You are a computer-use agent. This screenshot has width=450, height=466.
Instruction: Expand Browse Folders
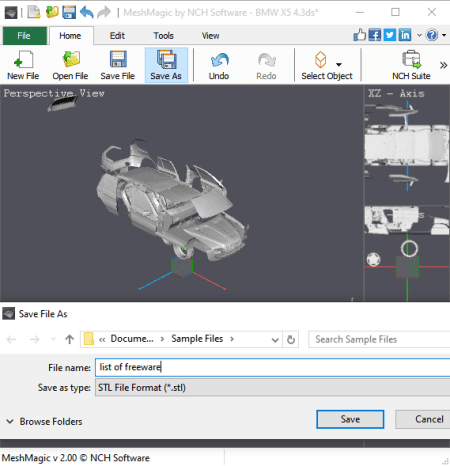[44, 421]
